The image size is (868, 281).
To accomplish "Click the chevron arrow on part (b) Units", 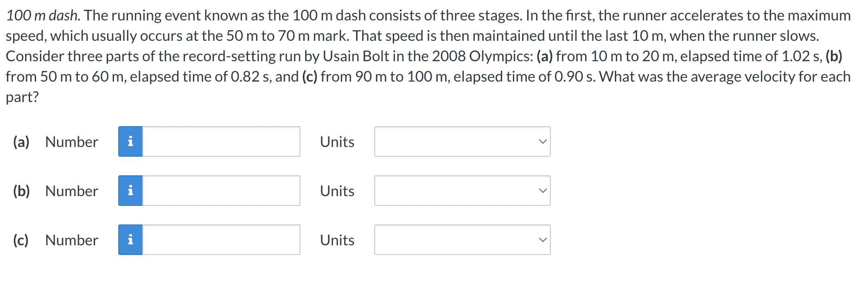I will tap(542, 191).
